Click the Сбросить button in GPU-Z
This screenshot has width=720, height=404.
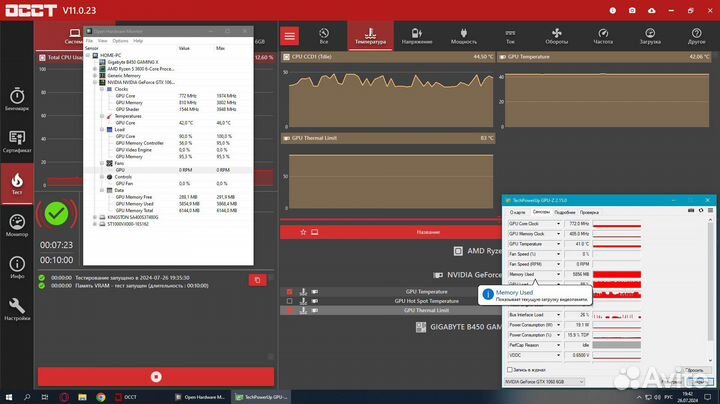pos(694,370)
